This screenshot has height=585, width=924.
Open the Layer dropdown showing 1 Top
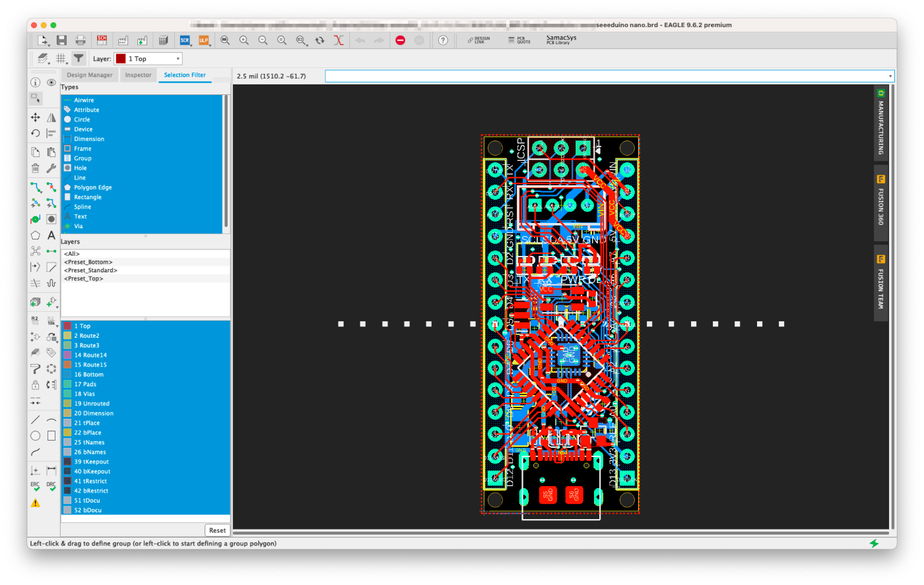click(x=148, y=59)
